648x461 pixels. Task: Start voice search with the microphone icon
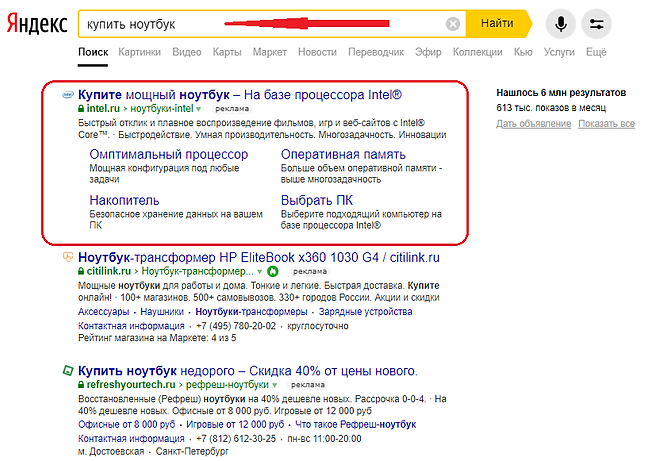[560, 24]
